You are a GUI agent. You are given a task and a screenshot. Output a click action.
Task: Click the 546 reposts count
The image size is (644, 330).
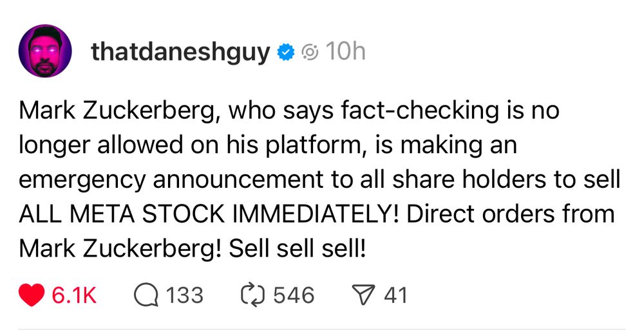coord(294,295)
